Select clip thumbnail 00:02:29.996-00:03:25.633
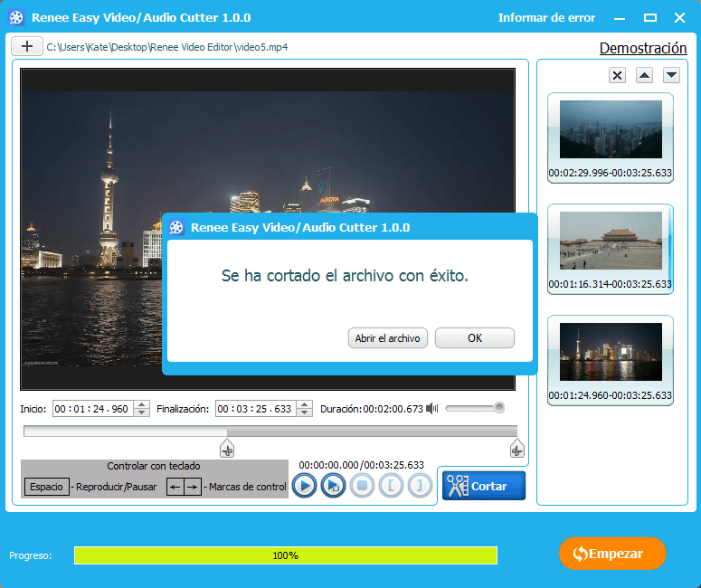 [x=611, y=138]
